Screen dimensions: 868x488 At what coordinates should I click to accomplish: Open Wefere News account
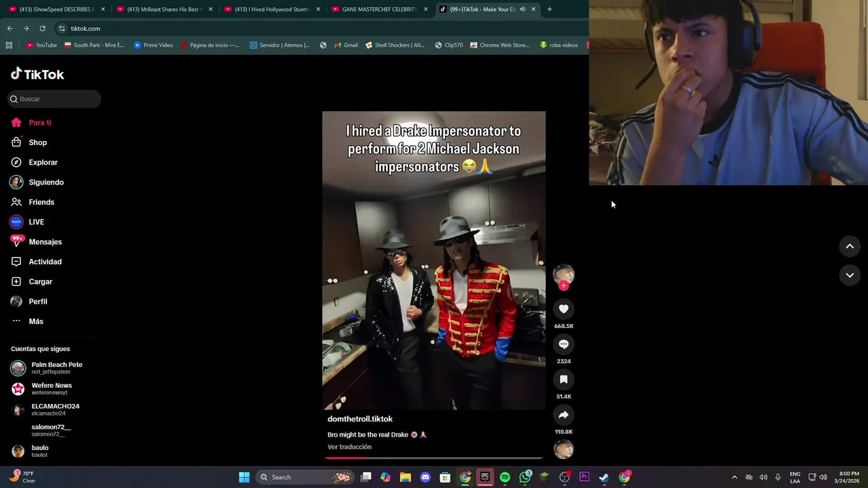coord(41,389)
